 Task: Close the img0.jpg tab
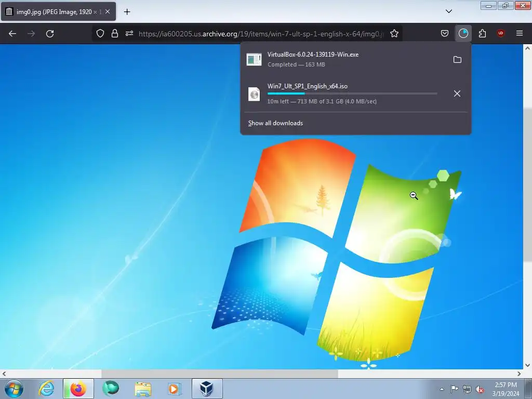[108, 11]
